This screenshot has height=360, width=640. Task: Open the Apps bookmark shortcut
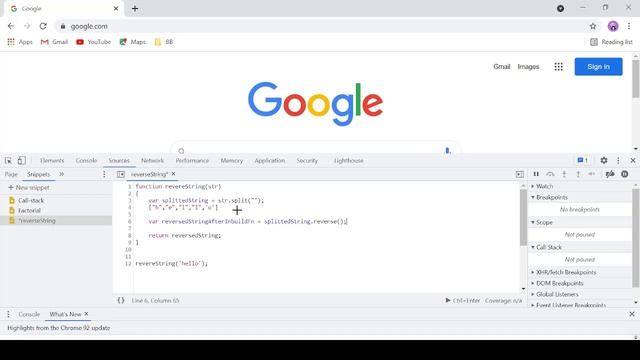pos(20,42)
